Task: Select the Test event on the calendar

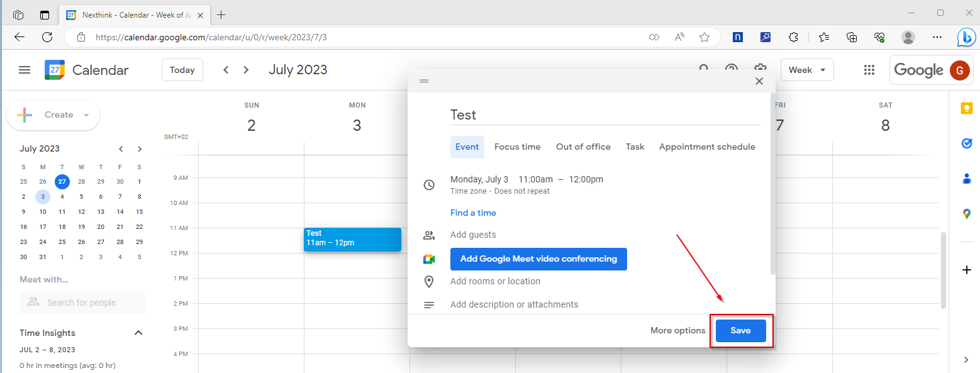Action: tap(352, 240)
